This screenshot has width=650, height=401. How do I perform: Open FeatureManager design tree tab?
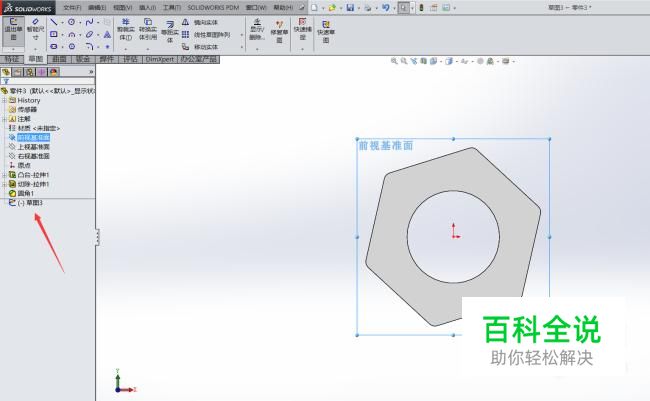coord(6,72)
